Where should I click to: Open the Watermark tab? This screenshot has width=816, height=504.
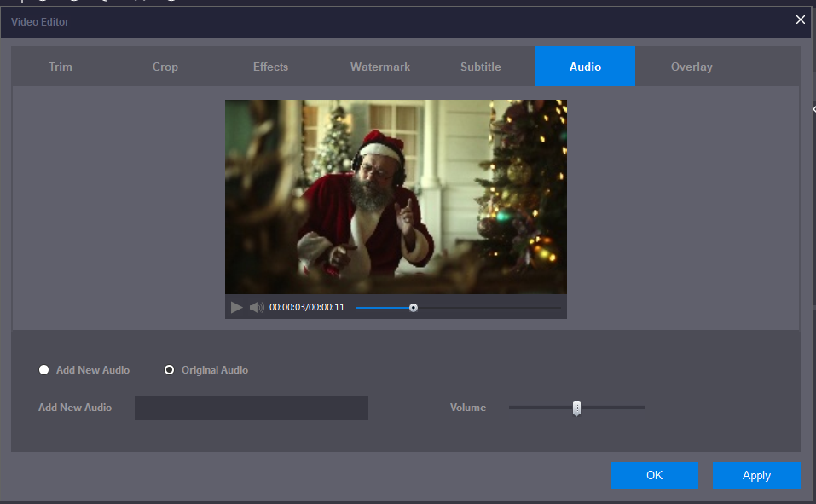[380, 67]
